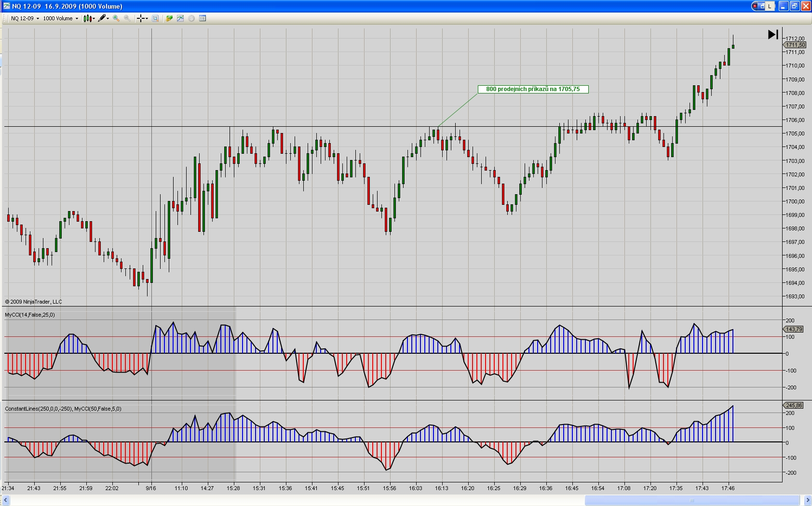Click the scrollbar right arrow button

coord(807,500)
